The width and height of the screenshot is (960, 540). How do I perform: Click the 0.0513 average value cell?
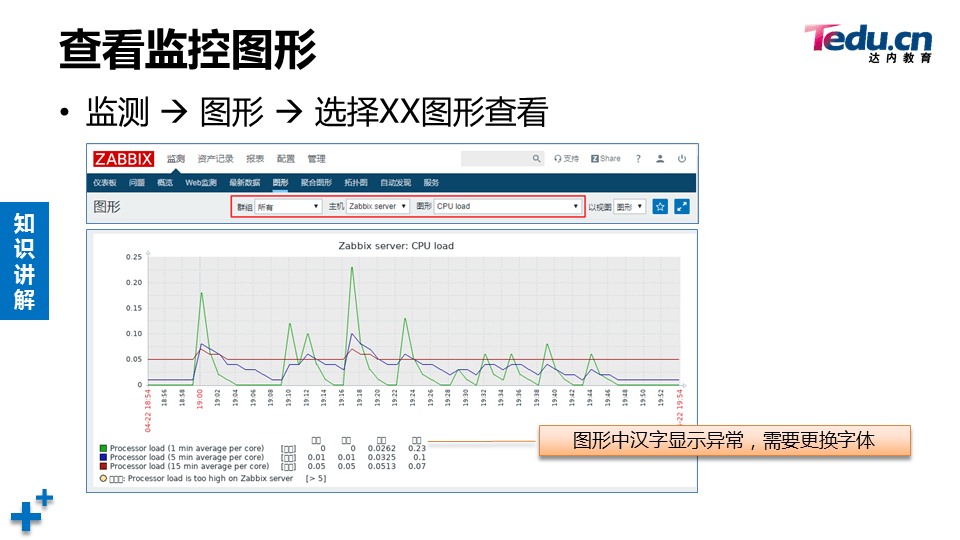[x=381, y=467]
